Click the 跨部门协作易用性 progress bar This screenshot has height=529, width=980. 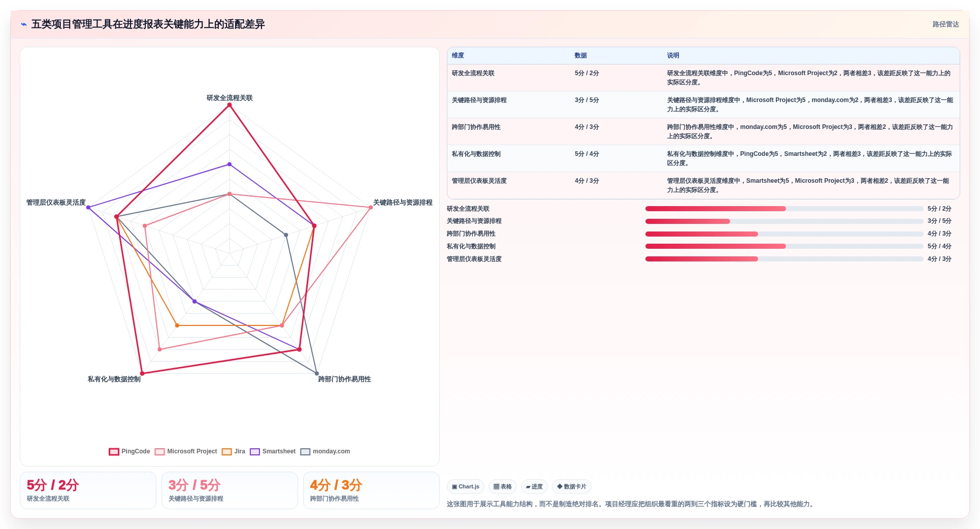(x=785, y=234)
